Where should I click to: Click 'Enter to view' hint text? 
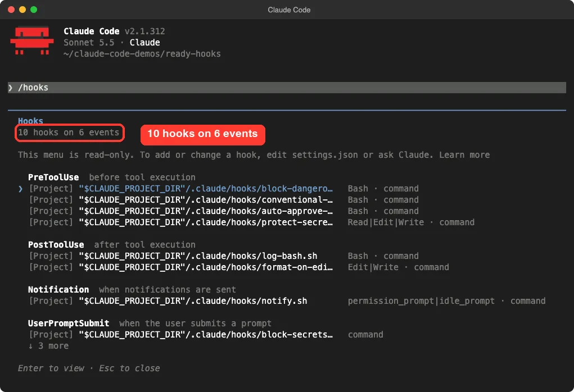pos(51,368)
